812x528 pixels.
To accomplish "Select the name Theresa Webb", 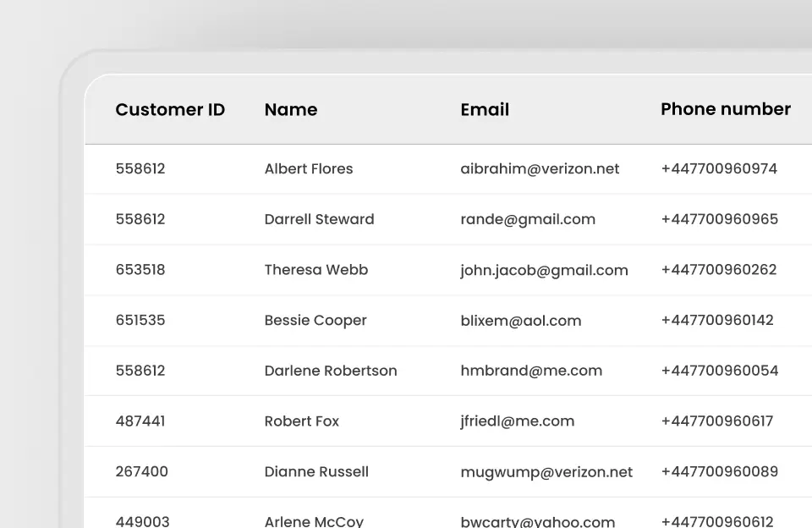I will click(315, 269).
